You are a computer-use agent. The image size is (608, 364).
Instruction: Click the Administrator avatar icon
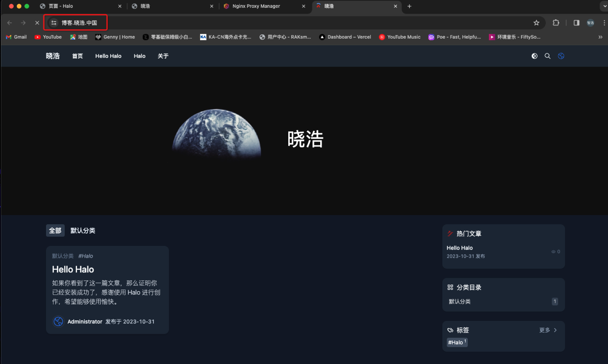[58, 321]
